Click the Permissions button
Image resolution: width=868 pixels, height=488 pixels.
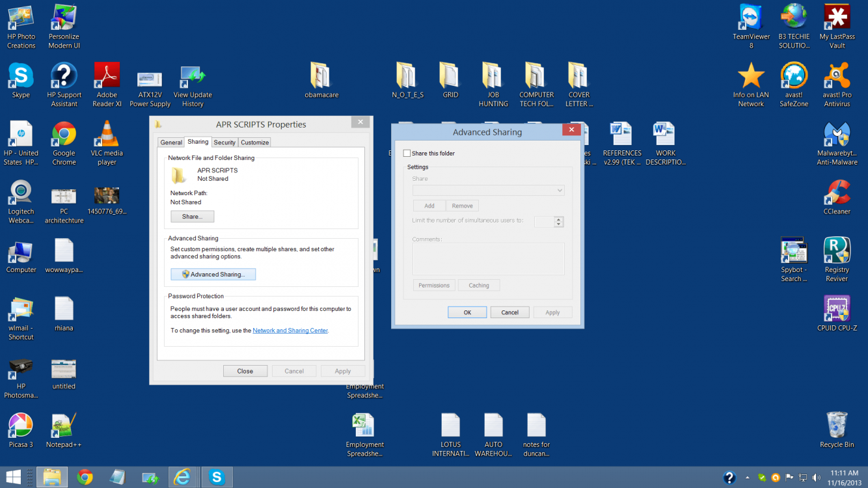click(x=434, y=285)
